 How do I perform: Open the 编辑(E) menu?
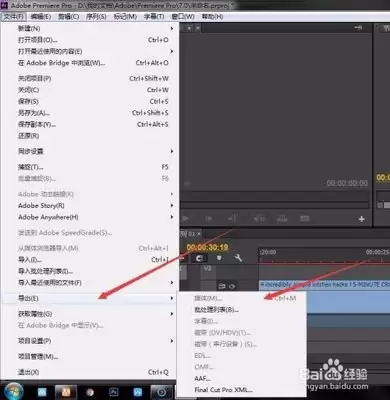click(41, 17)
